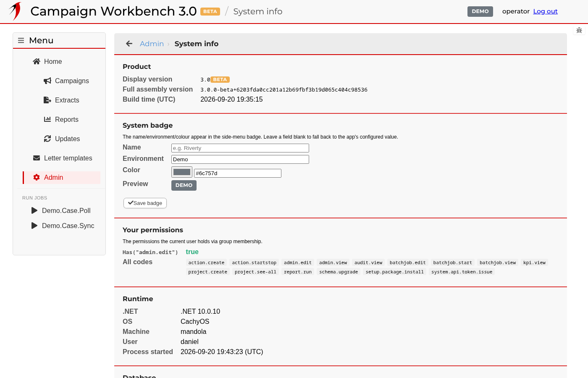Click the Updates sync icon

[x=47, y=139]
